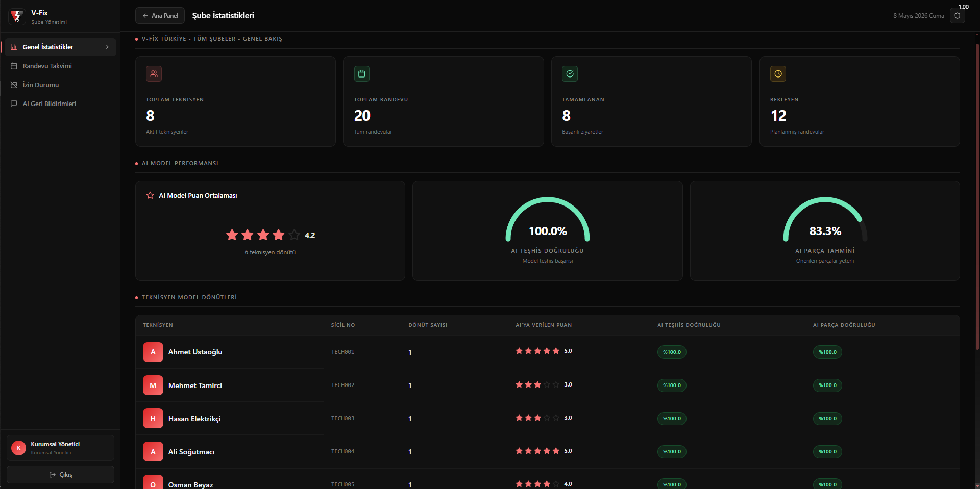980x489 pixels.
Task: Click the 6 teknisyen dönütü text
Action: coord(270,252)
